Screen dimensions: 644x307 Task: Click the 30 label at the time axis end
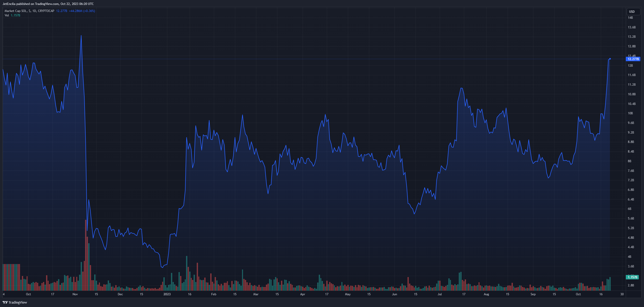(622, 294)
